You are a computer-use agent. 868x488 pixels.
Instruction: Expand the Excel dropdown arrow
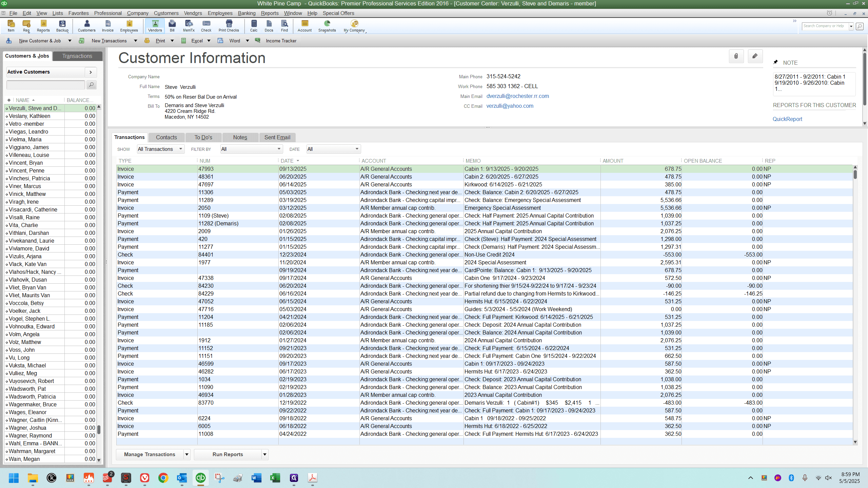click(x=209, y=41)
